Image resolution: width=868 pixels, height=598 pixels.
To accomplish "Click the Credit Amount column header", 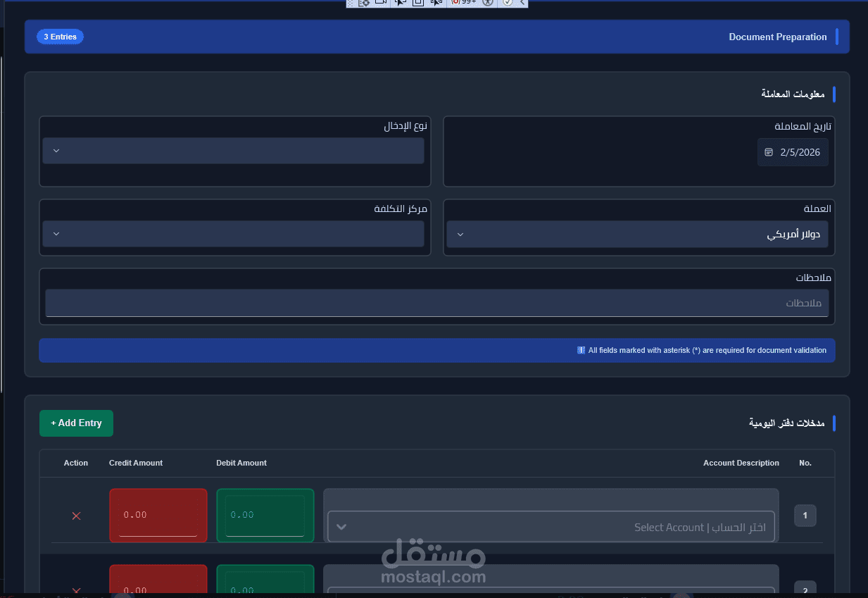I will [136, 463].
